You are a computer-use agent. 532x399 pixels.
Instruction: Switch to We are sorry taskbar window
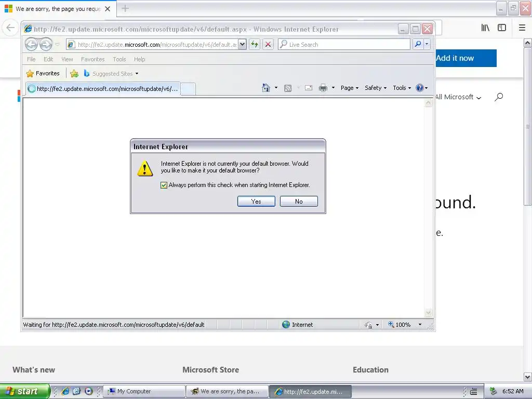point(228,391)
